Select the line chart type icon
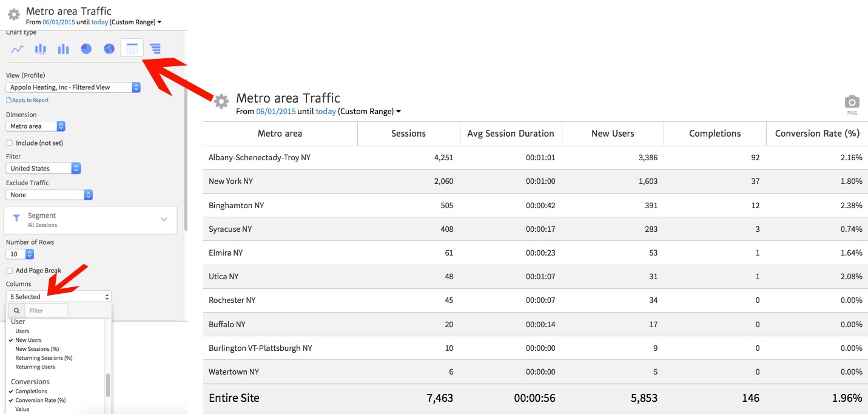The image size is (868, 414). [x=17, y=49]
